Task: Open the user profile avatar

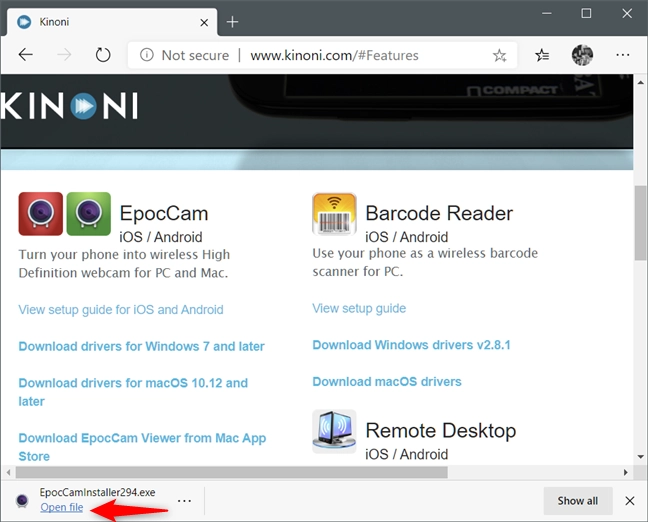Action: (x=582, y=55)
